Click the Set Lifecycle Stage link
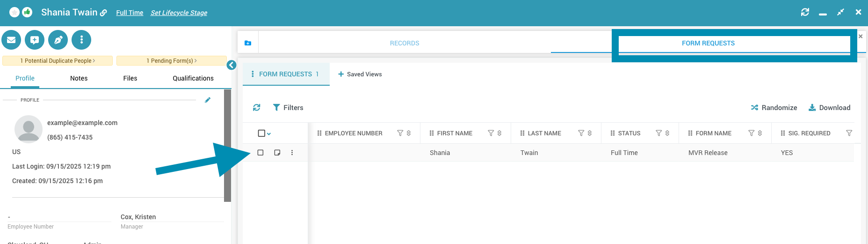 (x=179, y=13)
